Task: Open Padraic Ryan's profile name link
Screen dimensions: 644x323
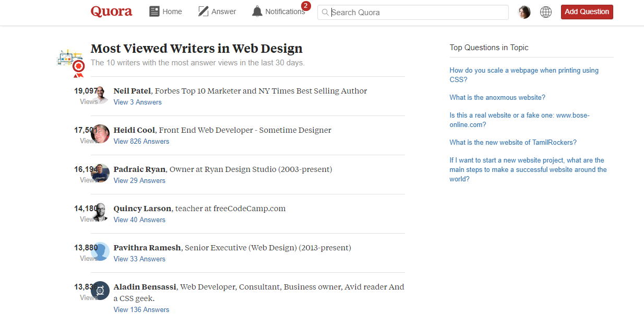Action: [x=140, y=169]
